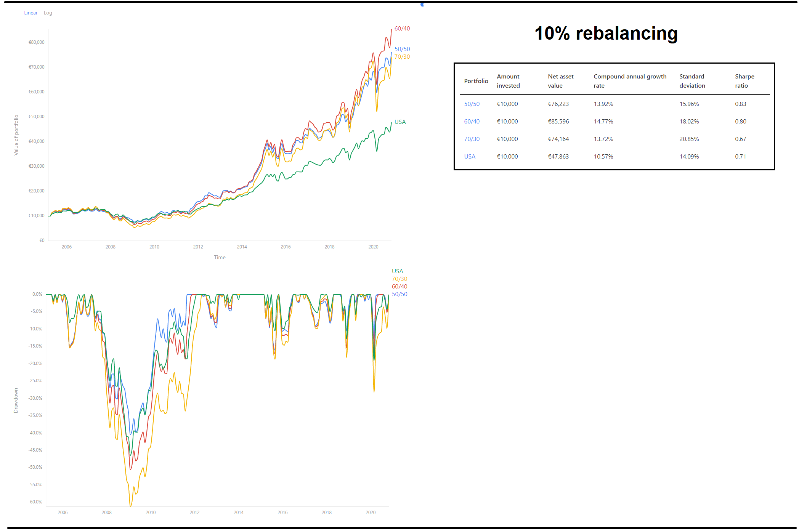Select USA legend entry on drawdown chart
The image size is (799, 532).
point(397,271)
